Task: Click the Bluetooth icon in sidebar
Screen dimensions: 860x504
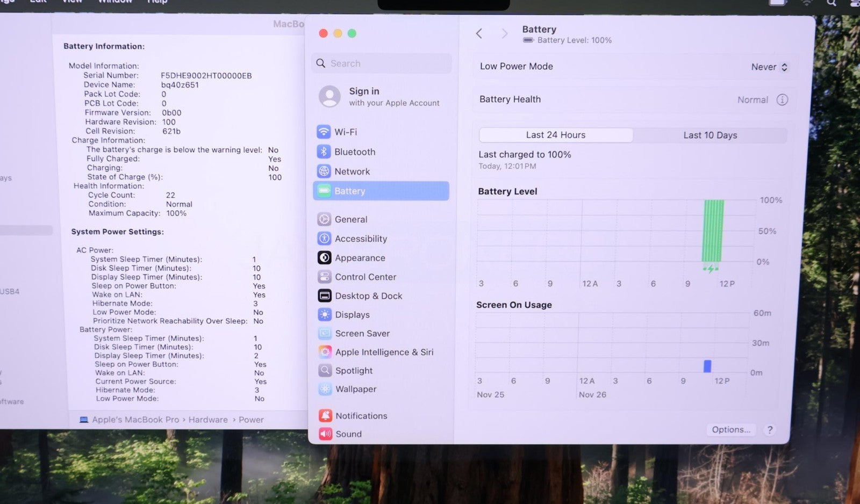Action: (324, 152)
